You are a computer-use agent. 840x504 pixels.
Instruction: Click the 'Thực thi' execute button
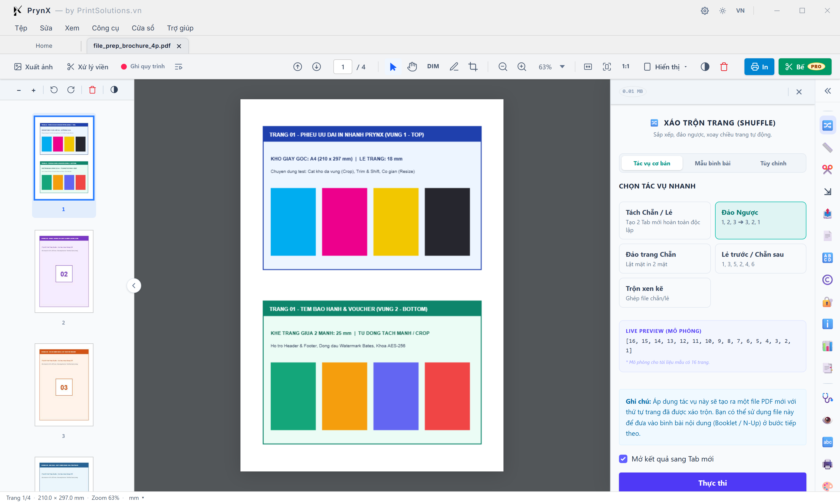[712, 482]
